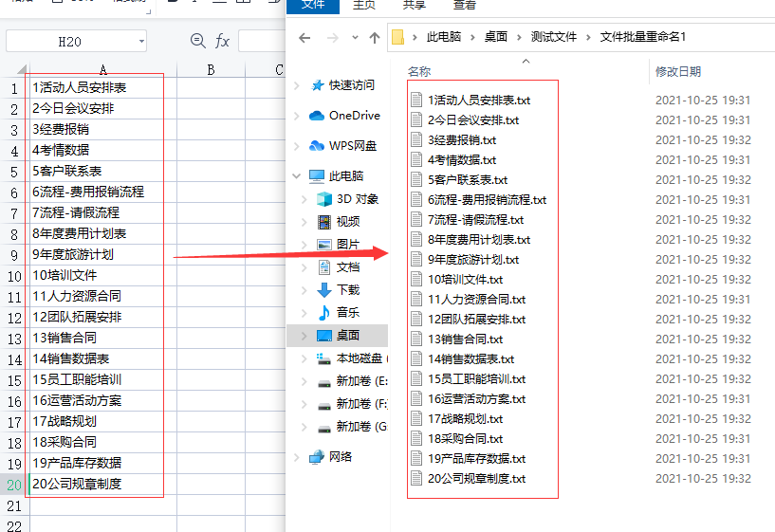This screenshot has width=775, height=532.
Task: Open the 文件 tab in Explorer
Action: (313, 6)
